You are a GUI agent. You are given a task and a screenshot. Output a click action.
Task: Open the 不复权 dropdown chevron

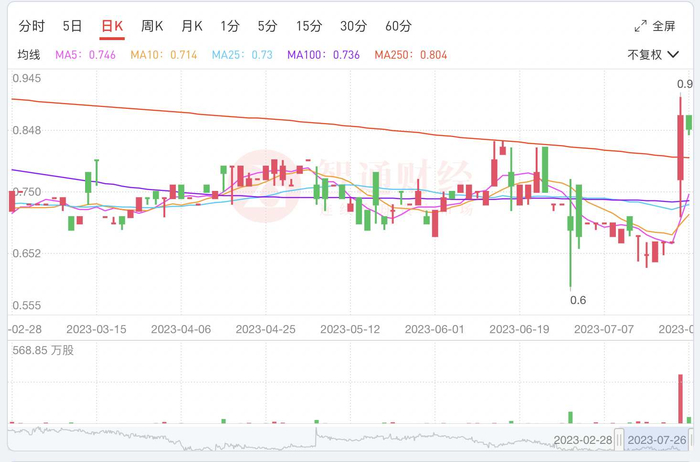click(x=673, y=55)
